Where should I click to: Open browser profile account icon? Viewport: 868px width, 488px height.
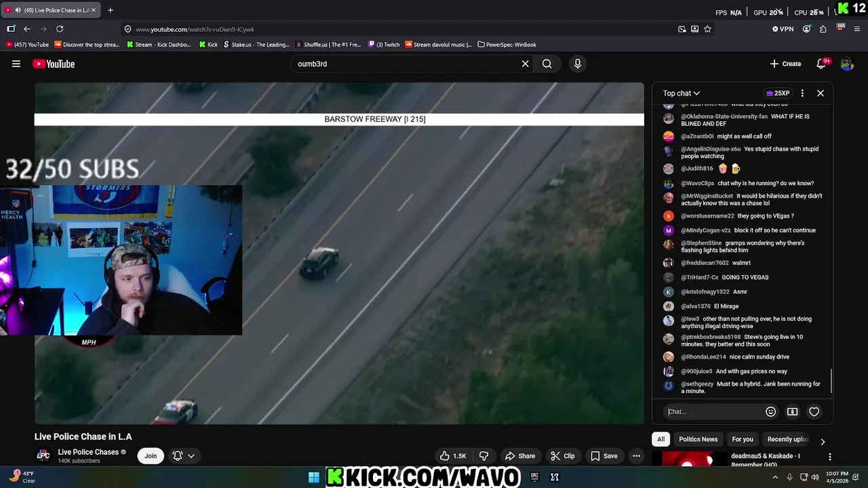pos(806,29)
